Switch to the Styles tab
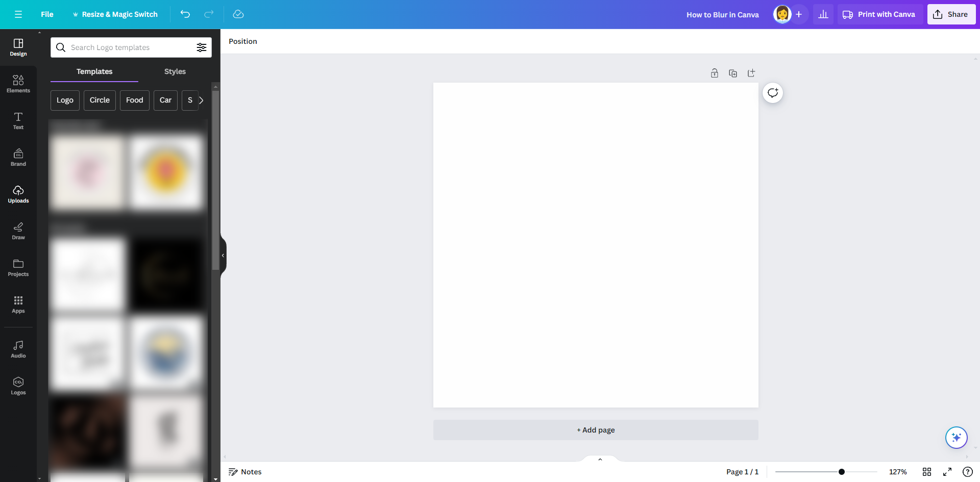The height and width of the screenshot is (482, 980). (x=175, y=72)
